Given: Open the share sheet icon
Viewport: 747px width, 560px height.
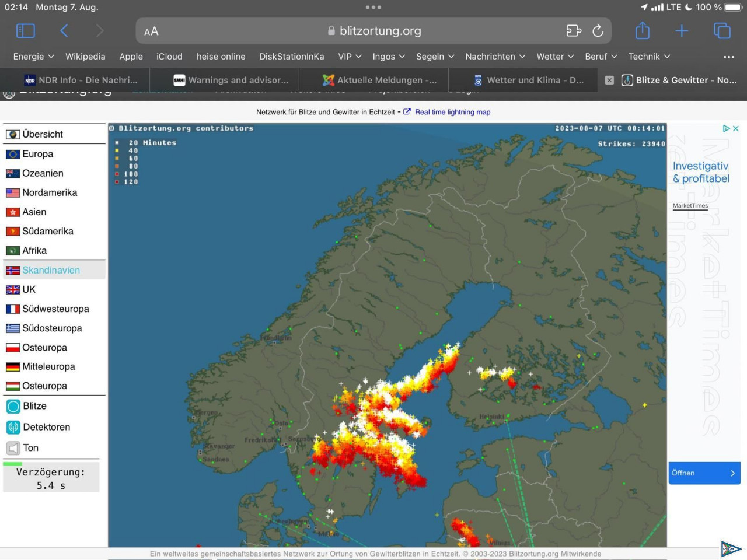Looking at the screenshot, I should point(643,31).
